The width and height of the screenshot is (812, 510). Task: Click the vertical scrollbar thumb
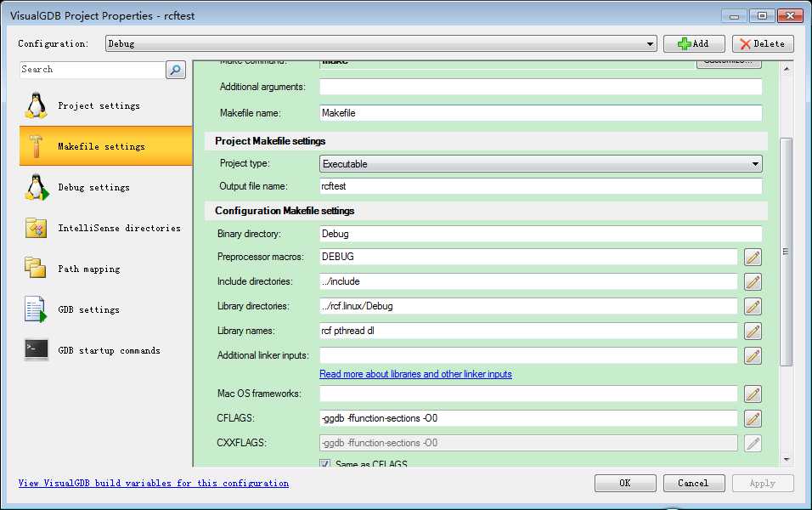click(787, 252)
